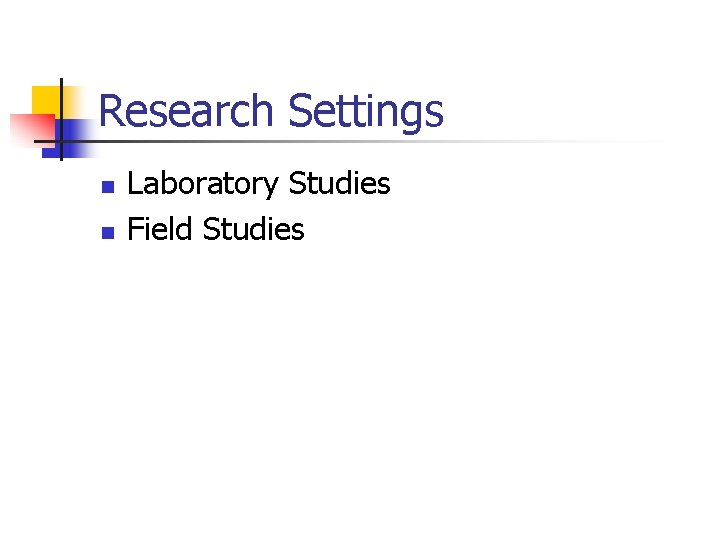Screen dimensions: 720x540
Task: Click the word Field in the second bullet
Action: pyautogui.click(x=159, y=229)
